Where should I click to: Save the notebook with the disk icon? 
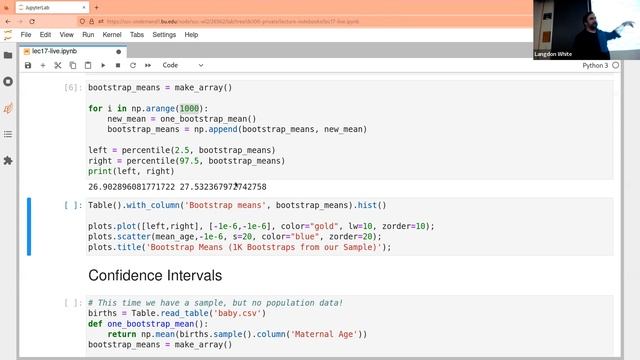pyautogui.click(x=28, y=65)
